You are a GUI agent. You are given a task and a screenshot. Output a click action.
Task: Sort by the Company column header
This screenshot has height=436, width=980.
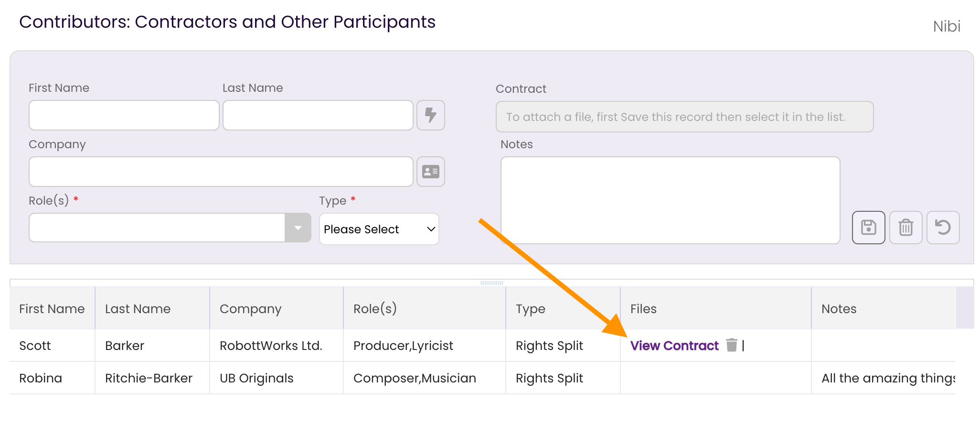click(x=277, y=309)
